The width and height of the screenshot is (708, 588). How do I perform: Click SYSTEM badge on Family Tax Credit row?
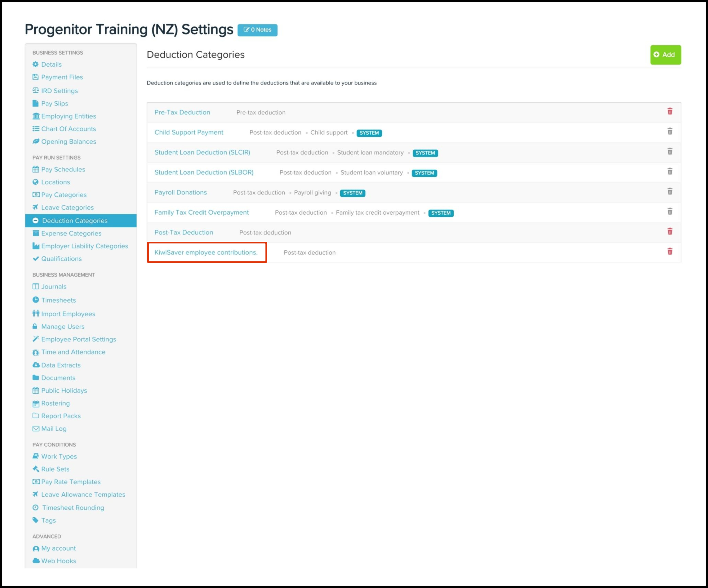[441, 213]
